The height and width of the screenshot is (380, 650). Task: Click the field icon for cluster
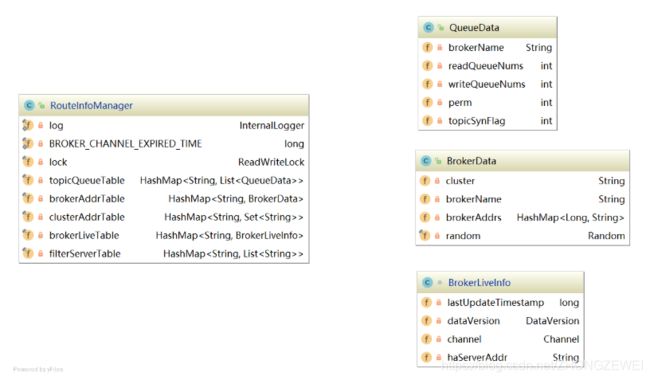click(x=425, y=181)
